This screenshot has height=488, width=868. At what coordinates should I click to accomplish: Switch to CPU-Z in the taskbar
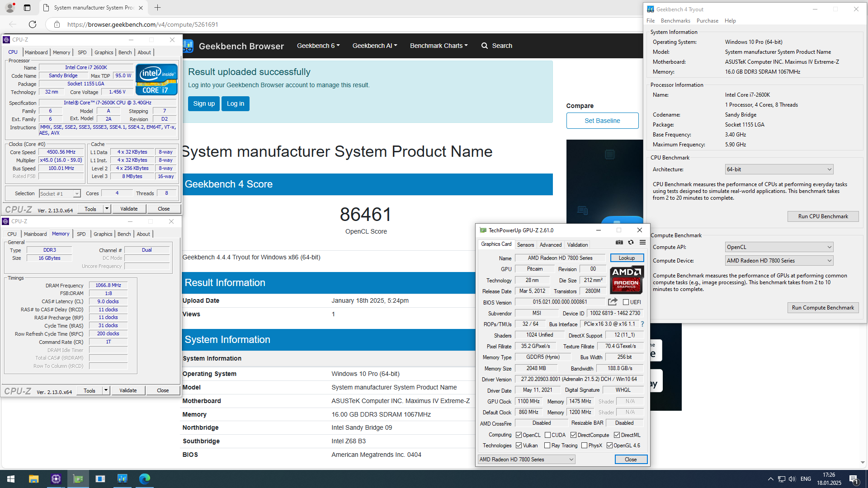(56, 479)
